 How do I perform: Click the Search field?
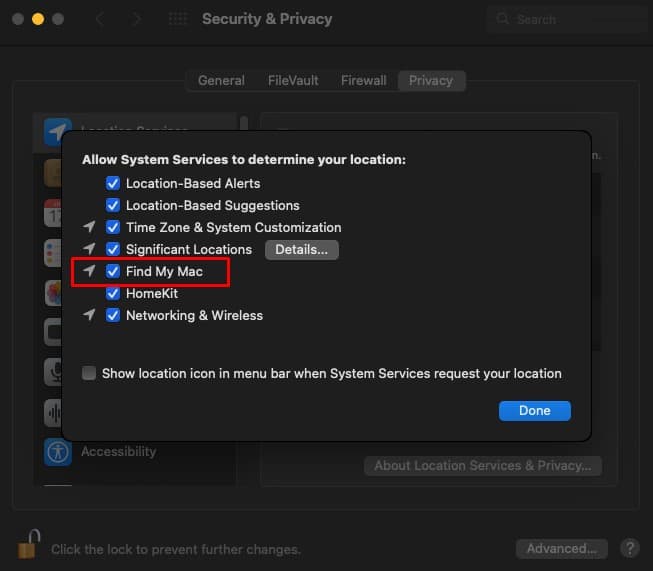pos(566,19)
